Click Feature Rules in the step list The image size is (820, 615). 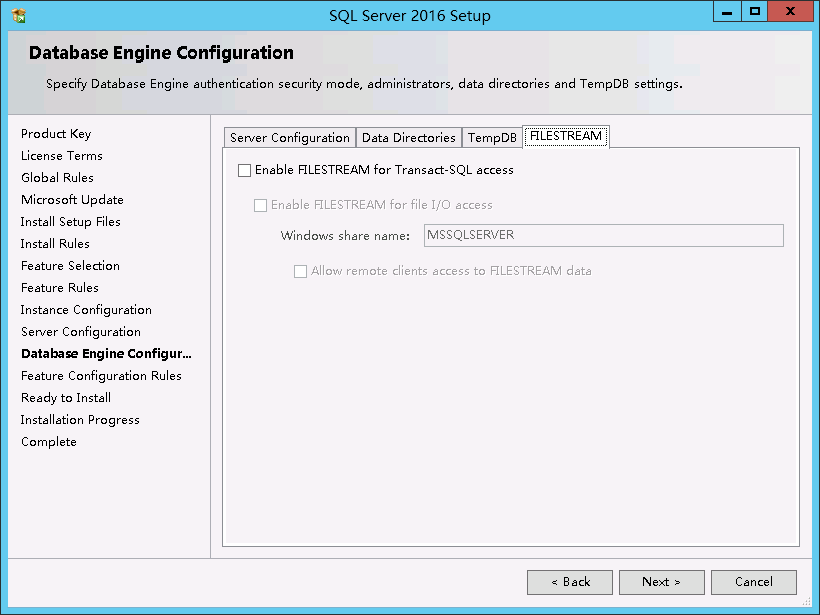[x=60, y=288]
